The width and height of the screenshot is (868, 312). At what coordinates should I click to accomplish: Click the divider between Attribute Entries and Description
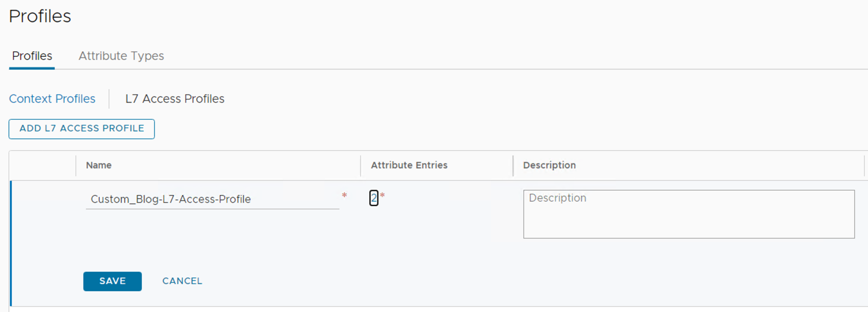tap(513, 165)
